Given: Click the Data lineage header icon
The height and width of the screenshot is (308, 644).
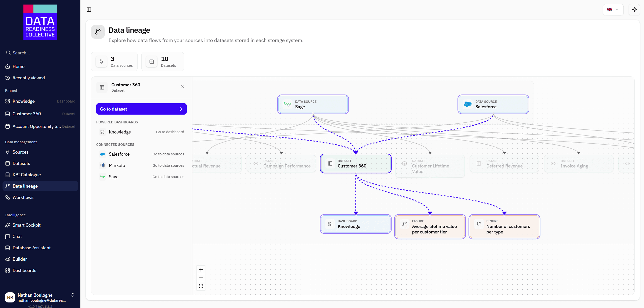Looking at the screenshot, I should point(98,32).
